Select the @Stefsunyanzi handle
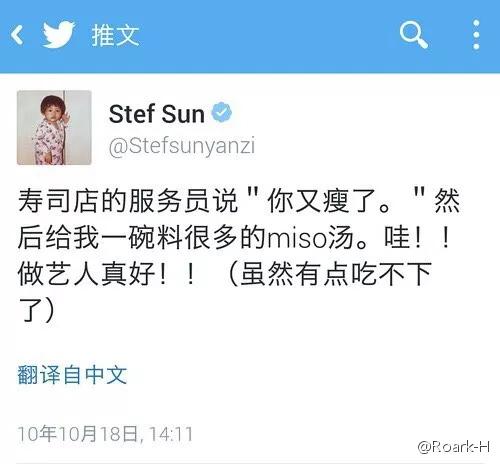This screenshot has height=464, width=500. coord(182,146)
